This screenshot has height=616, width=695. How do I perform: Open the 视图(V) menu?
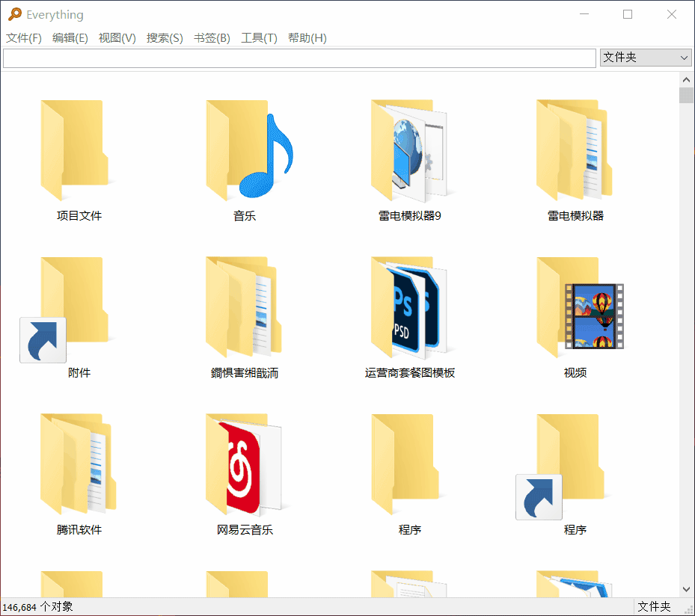(117, 37)
